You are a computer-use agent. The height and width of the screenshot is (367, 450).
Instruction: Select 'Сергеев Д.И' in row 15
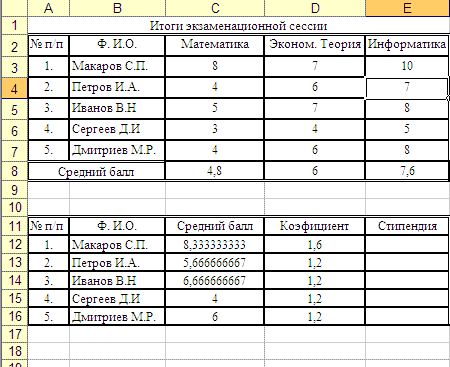coord(117,299)
